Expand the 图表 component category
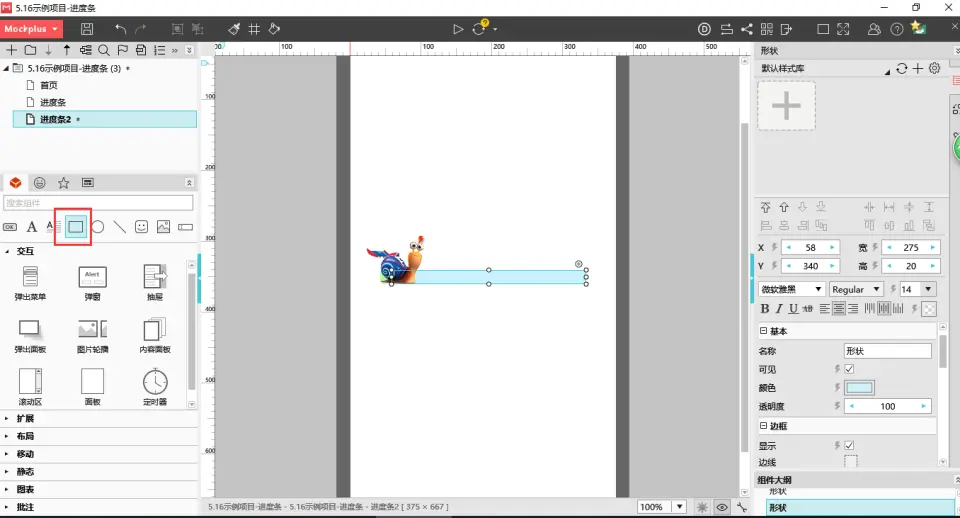The image size is (960, 518). 7,490
